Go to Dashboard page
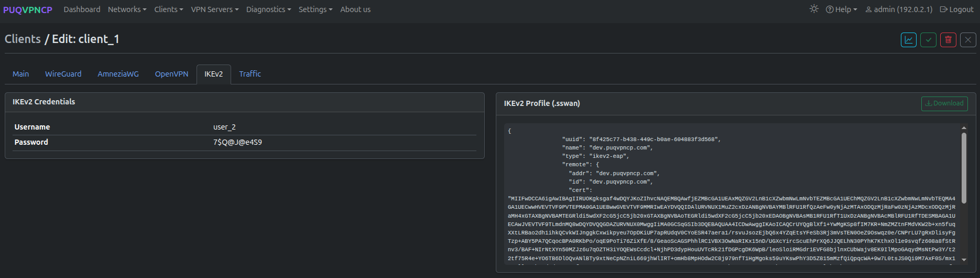 (82, 9)
